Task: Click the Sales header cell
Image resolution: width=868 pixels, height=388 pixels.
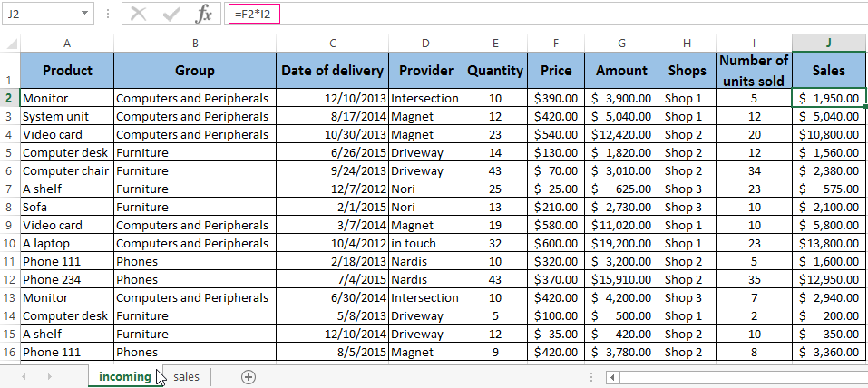Action: click(829, 70)
